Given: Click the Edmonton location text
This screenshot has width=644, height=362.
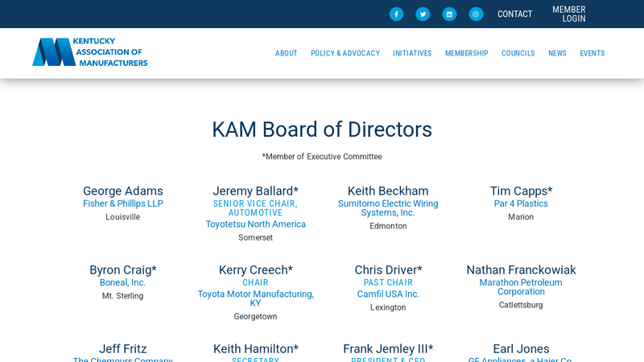Looking at the screenshot, I should 388,226.
